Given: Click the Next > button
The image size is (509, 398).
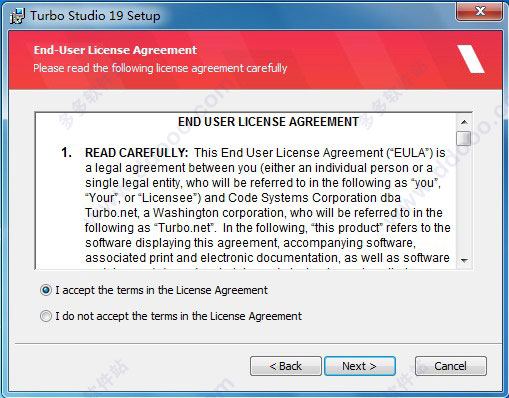Looking at the screenshot, I should pos(360,366).
